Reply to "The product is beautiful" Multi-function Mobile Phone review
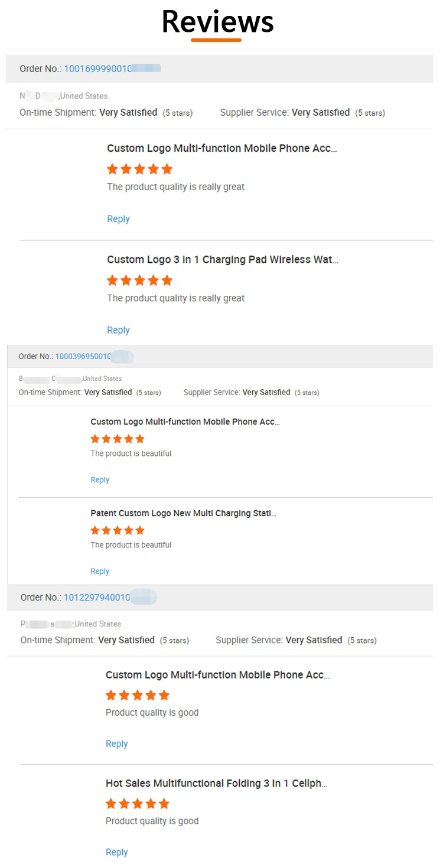Image resolution: width=443 pixels, height=868 pixels. pyautogui.click(x=100, y=479)
